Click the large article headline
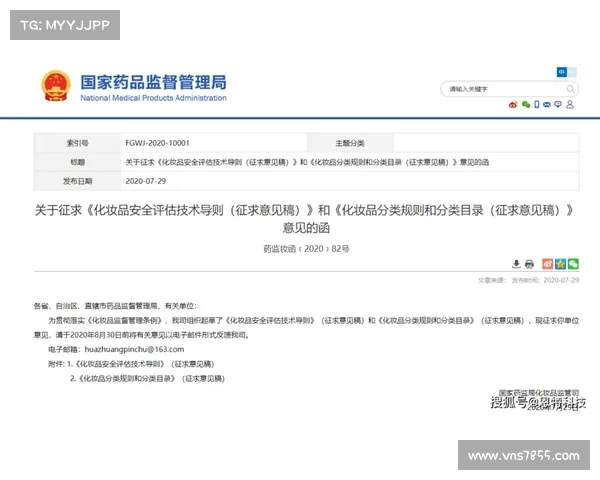Screen dimensions: 600x480 click(305, 219)
